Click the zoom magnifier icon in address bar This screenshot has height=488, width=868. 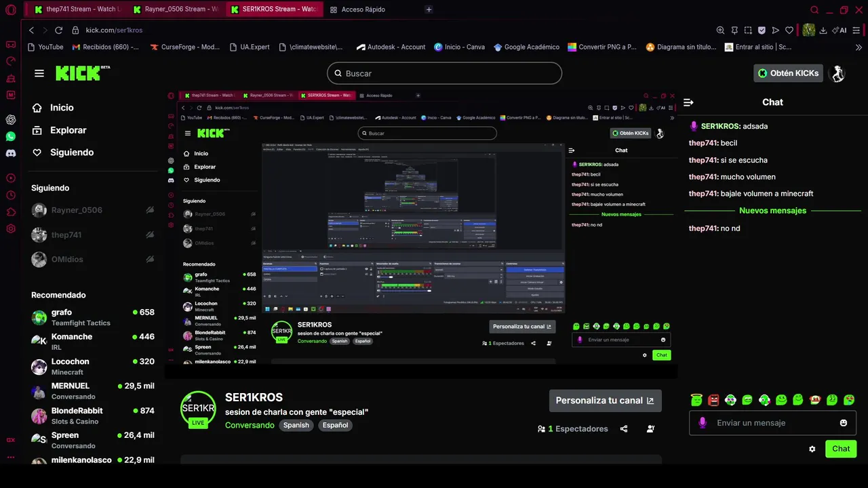(x=720, y=30)
